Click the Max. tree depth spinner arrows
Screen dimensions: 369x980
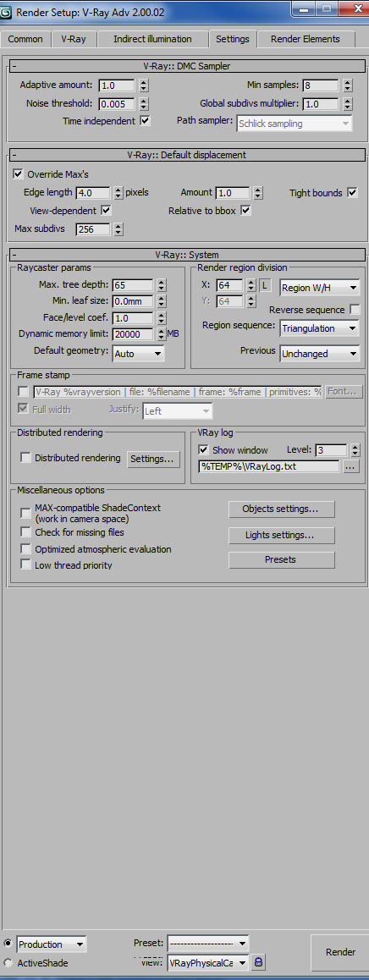(x=162, y=285)
